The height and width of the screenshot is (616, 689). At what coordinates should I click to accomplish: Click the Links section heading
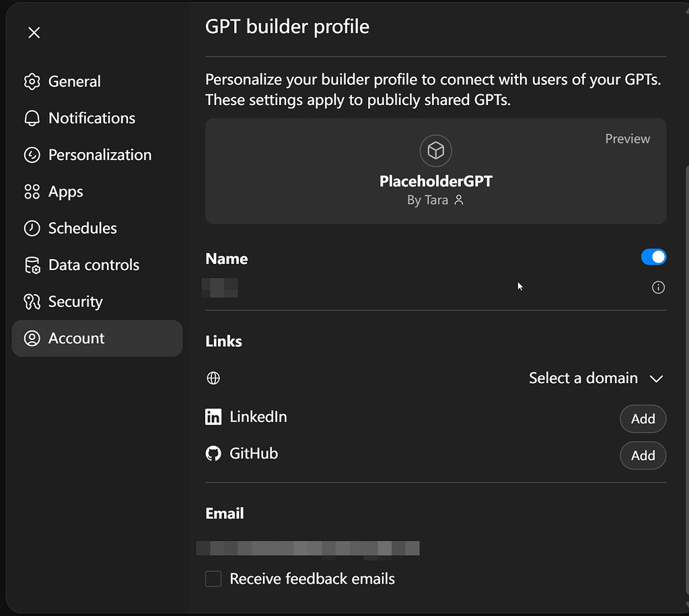click(223, 341)
